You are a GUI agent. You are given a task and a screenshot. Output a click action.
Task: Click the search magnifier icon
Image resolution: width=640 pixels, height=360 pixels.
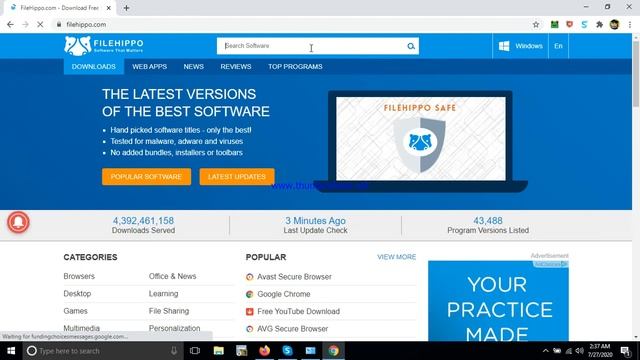(411, 46)
